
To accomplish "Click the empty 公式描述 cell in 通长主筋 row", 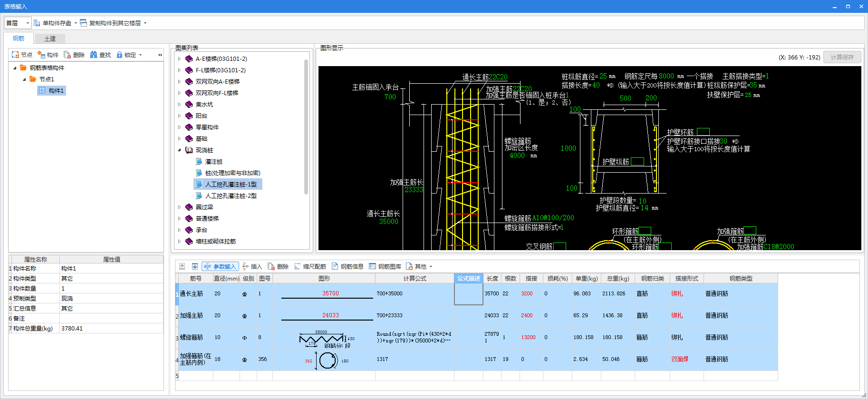I will tap(469, 294).
